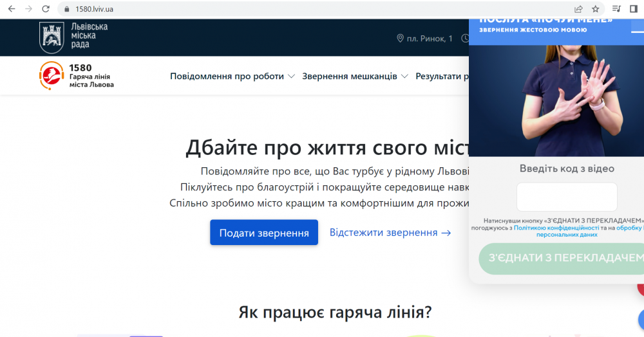Click the Подати звернення button
The image size is (644, 337).
264,232
